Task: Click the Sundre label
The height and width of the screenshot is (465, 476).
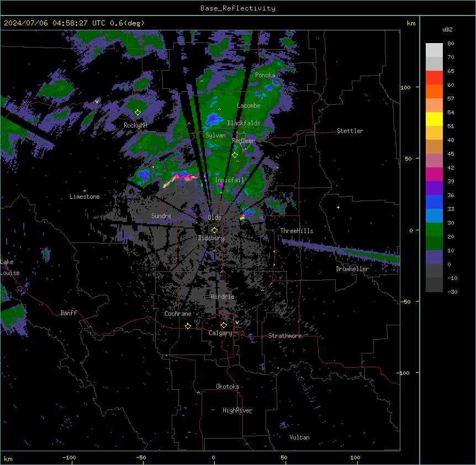Action: (161, 216)
